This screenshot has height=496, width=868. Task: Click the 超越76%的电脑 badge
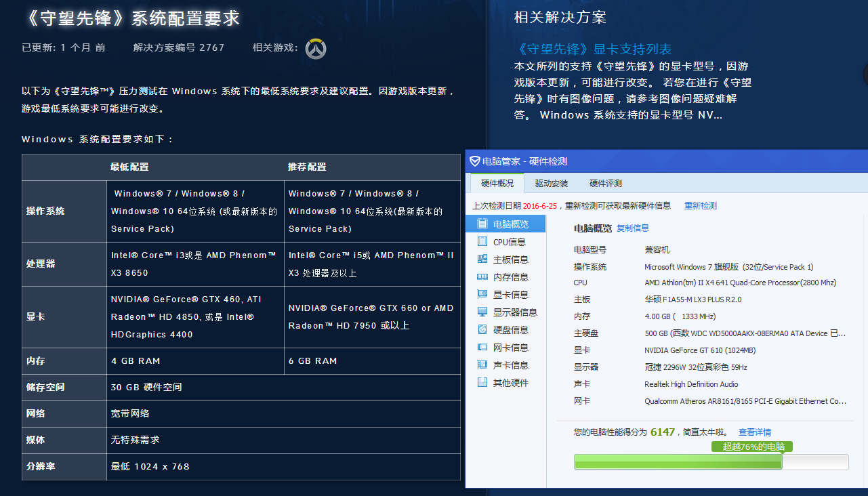click(x=752, y=447)
